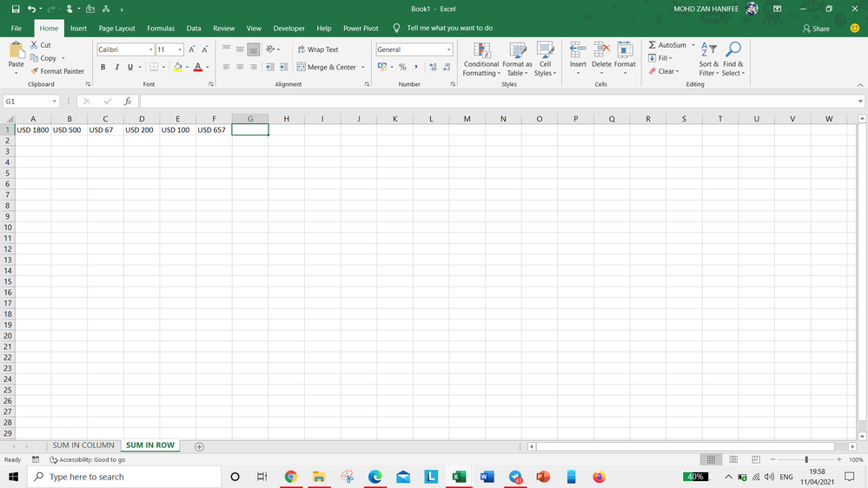Screen dimensions: 868x488
Task: Open Find & Select menu
Action: coord(733,59)
